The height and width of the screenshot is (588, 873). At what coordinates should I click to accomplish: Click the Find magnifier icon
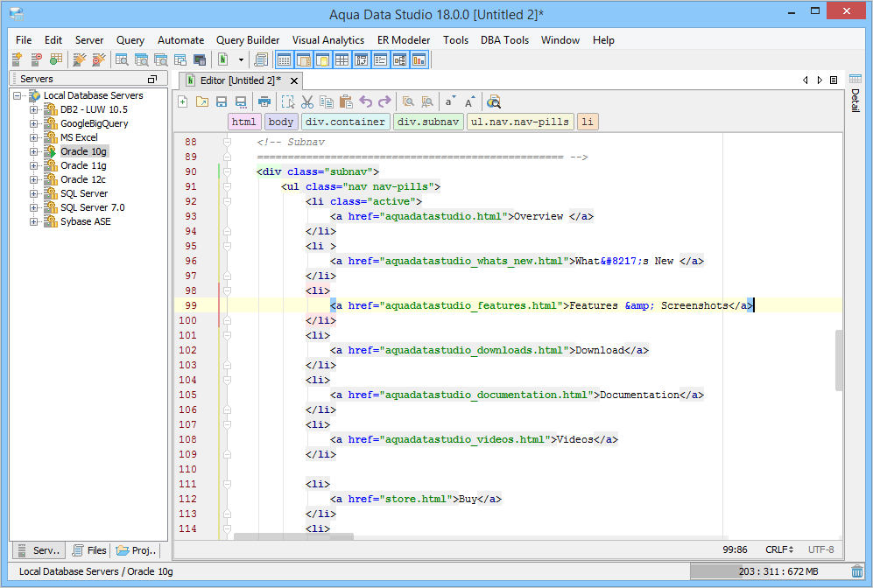pyautogui.click(x=408, y=101)
